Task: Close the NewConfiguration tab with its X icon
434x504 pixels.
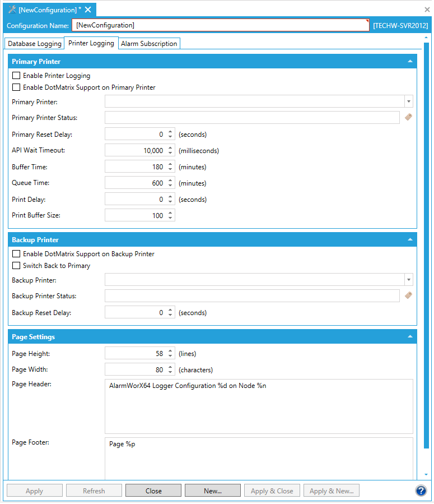Action: (88, 10)
